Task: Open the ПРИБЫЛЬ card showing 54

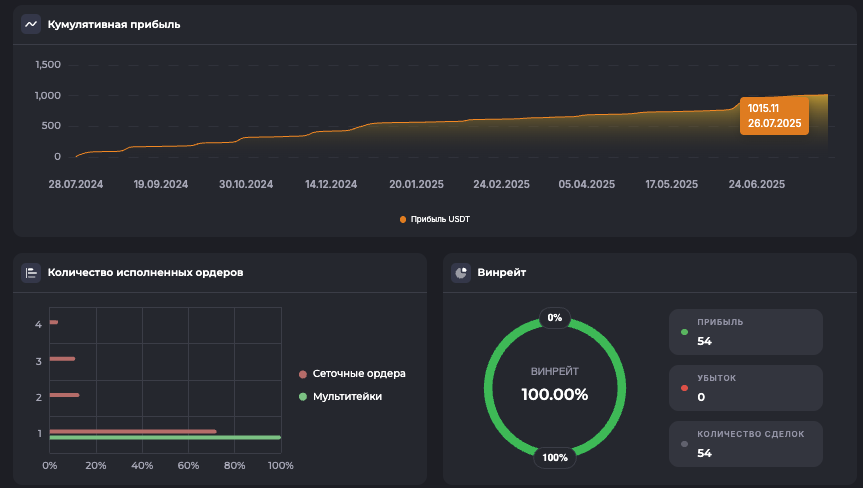Action: tap(745, 332)
